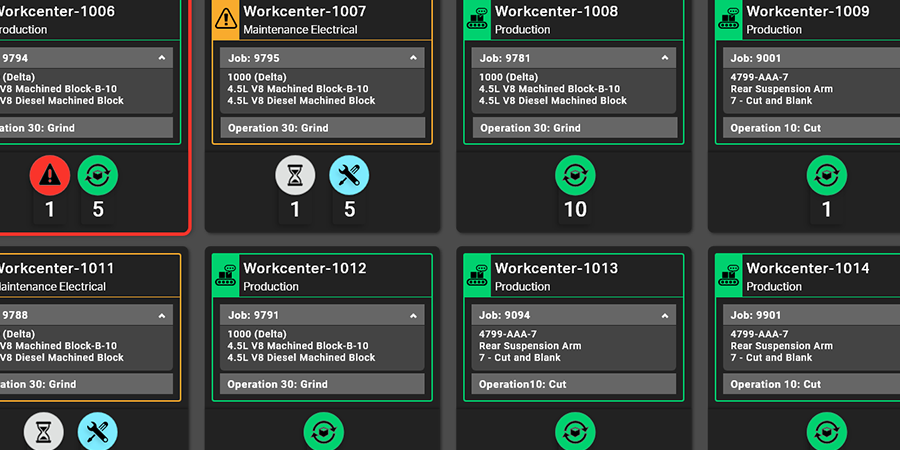Image resolution: width=900 pixels, height=450 pixels.
Task: Toggle the Job 9791 expander arrow
Action: point(413,315)
